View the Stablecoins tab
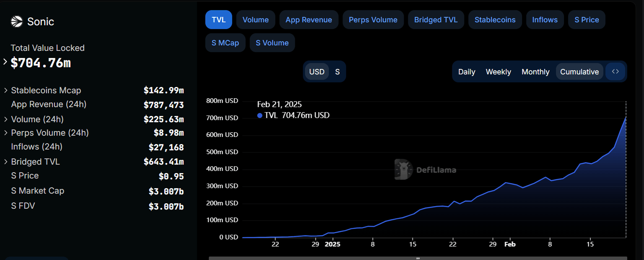This screenshot has height=260, width=644. point(495,19)
